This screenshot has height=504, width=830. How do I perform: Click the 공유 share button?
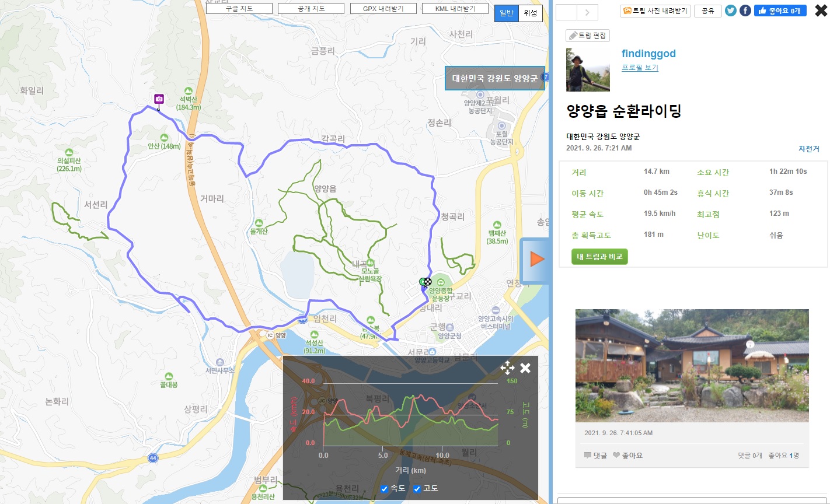coord(708,10)
